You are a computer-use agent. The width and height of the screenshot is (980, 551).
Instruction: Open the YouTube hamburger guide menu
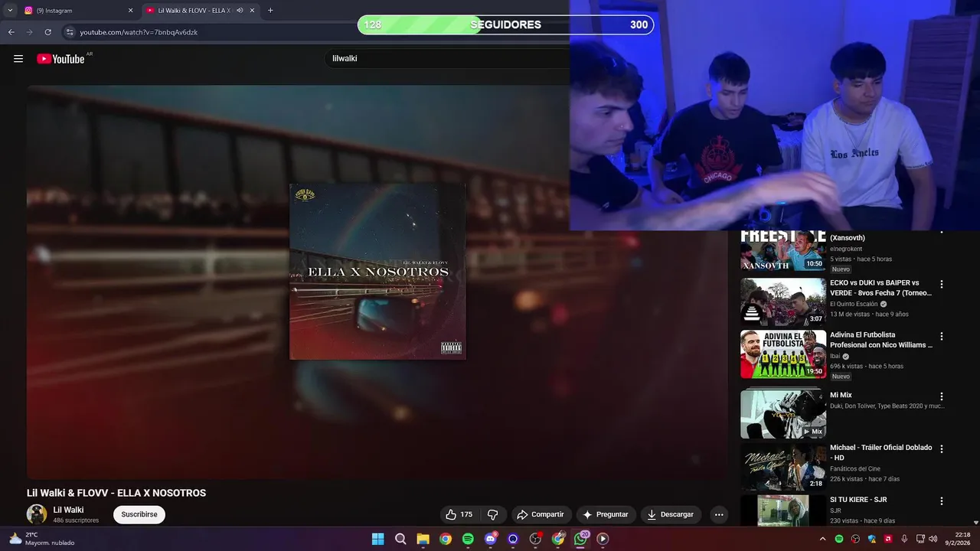click(x=18, y=59)
